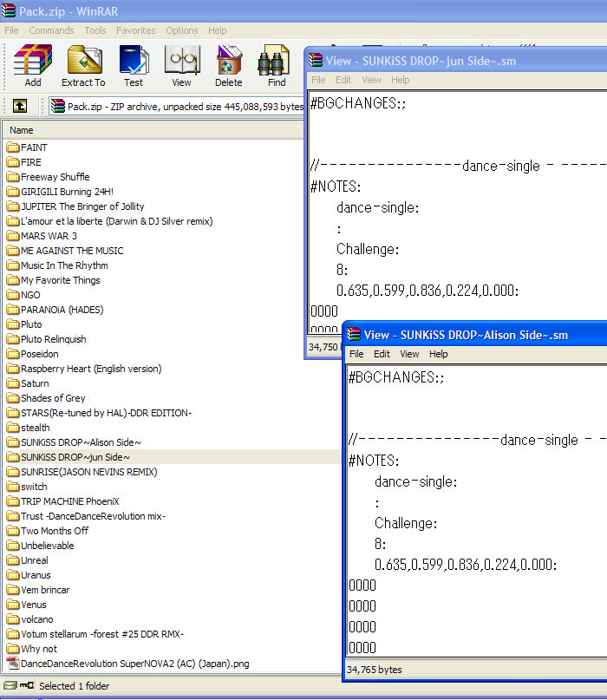Click the key icon in status bar

pos(27,685)
